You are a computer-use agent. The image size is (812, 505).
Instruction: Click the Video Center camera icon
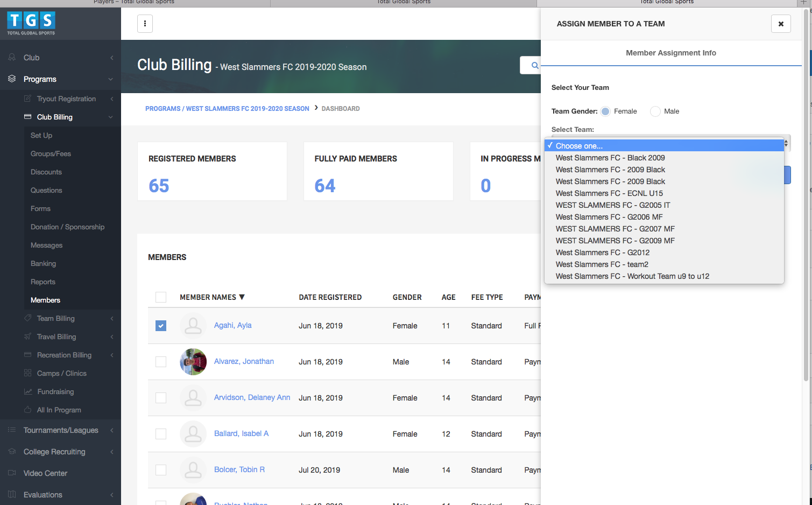[12, 473]
